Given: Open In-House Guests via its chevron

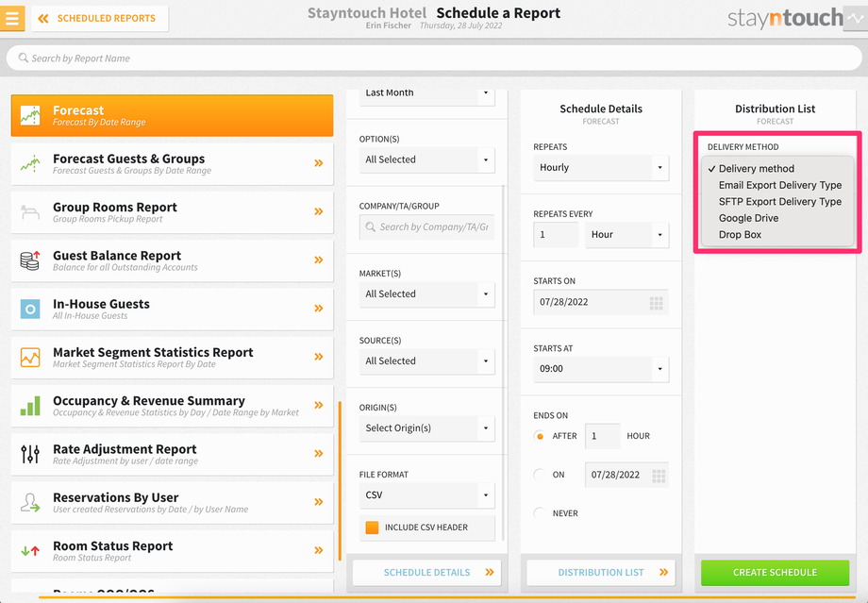Looking at the screenshot, I should coord(319,308).
